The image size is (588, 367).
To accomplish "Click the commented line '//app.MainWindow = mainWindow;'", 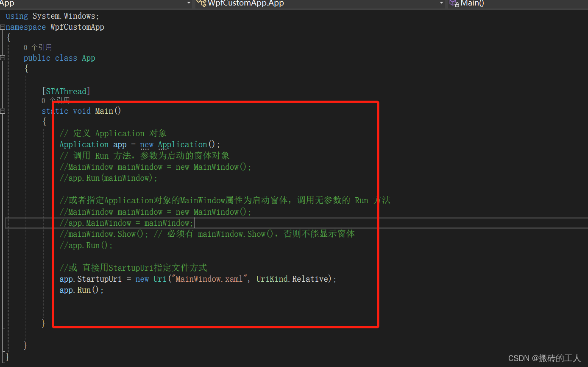I will click(x=126, y=223).
